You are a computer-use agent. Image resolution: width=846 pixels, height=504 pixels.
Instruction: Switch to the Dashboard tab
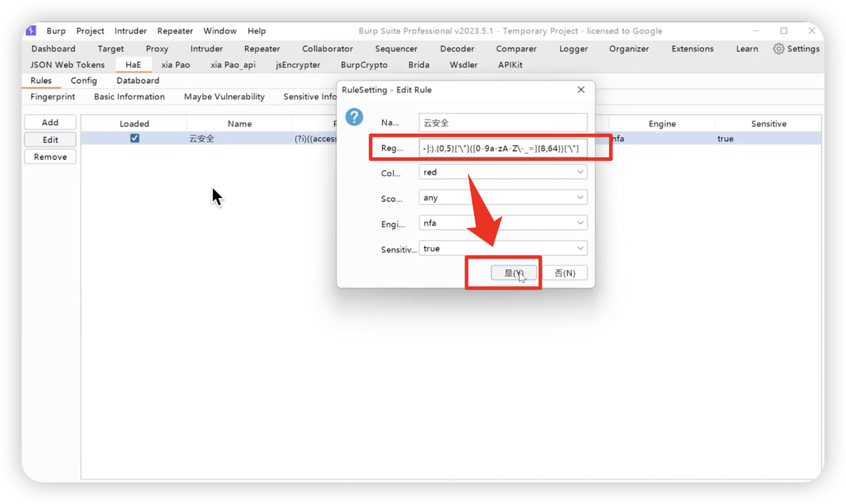click(x=53, y=49)
